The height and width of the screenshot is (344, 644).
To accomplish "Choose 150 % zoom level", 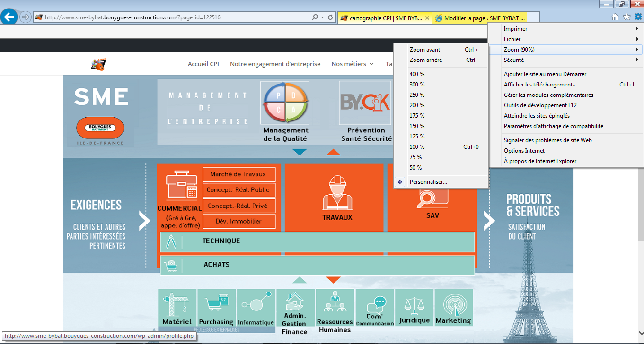I will [417, 126].
